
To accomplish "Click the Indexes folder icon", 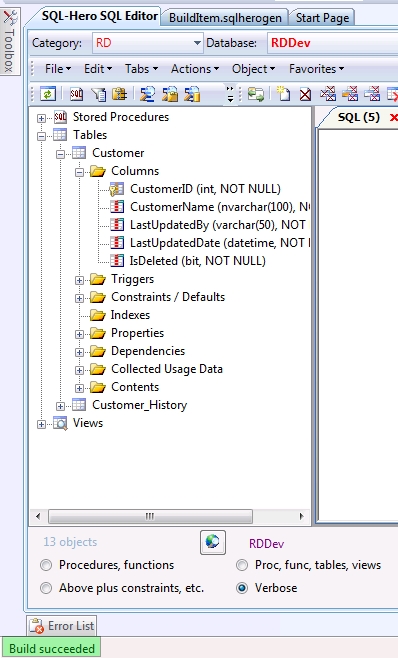I will pos(98,315).
